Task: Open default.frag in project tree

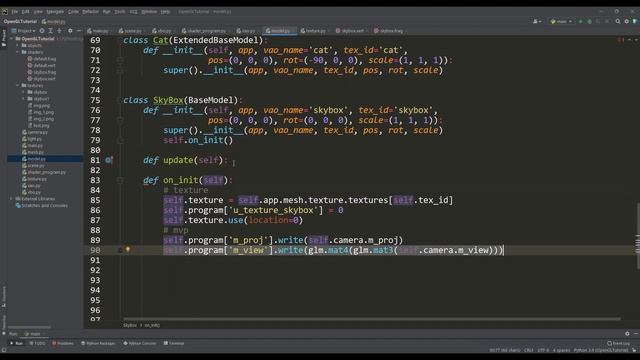Action: [x=42, y=59]
